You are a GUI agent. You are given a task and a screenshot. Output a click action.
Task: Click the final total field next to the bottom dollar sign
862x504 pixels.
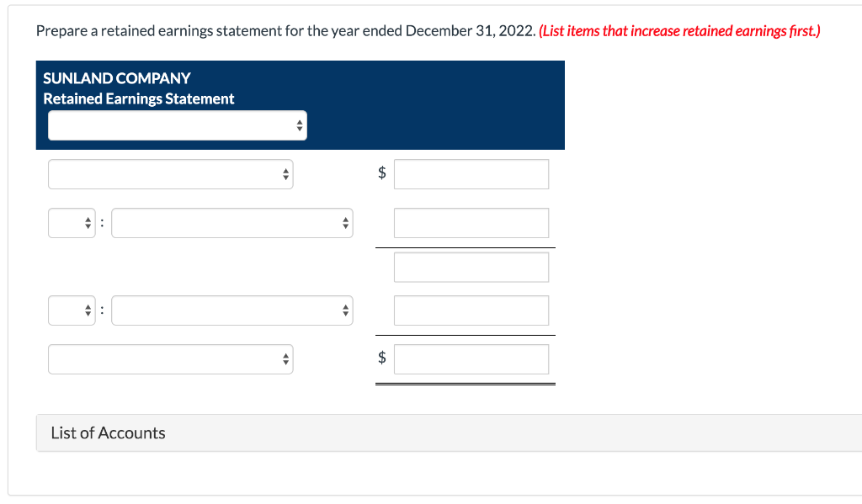tap(471, 358)
